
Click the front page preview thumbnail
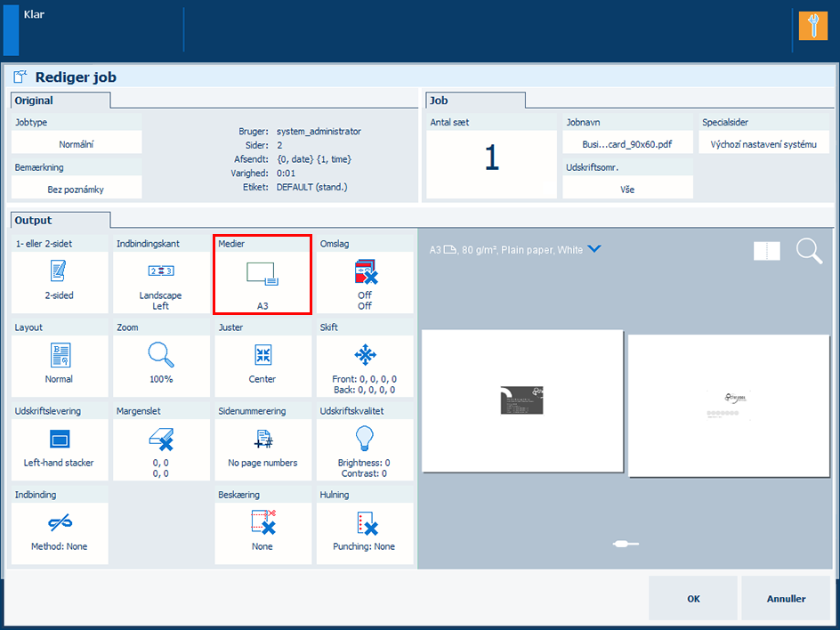point(522,401)
